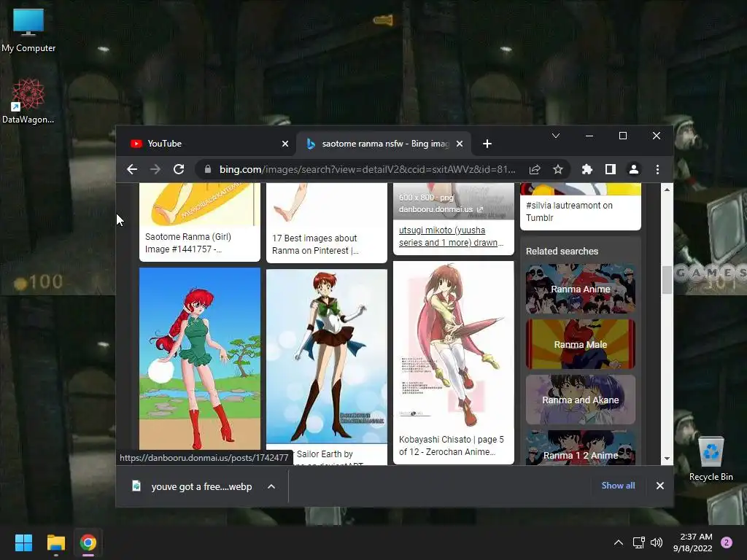Open the danbooru.donmai.us source link
The height and width of the screenshot is (560, 747).
click(441, 209)
